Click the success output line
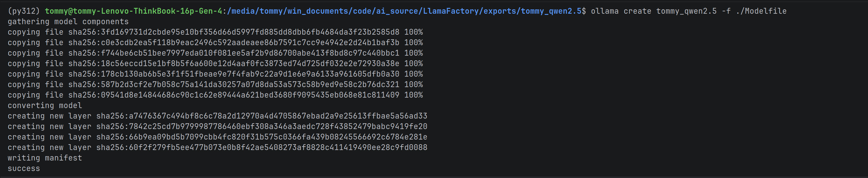868x178 pixels. (x=24, y=168)
